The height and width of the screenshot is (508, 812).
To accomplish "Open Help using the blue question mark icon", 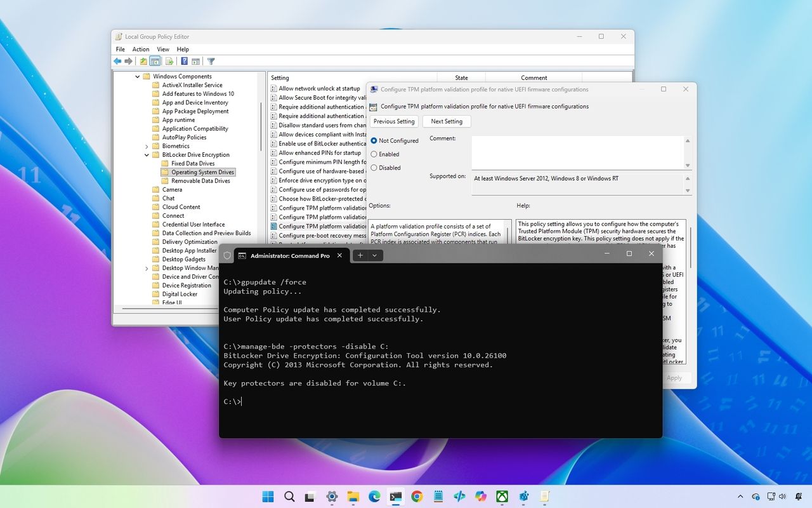I will click(x=184, y=61).
